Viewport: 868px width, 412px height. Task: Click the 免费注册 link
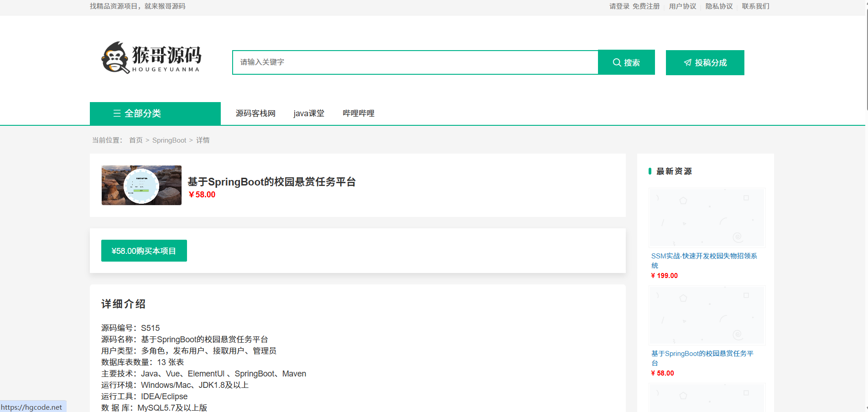click(x=646, y=6)
